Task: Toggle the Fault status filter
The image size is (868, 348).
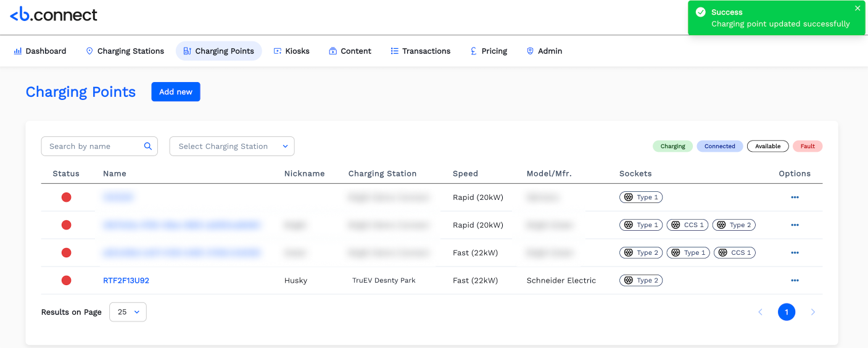Action: 808,146
